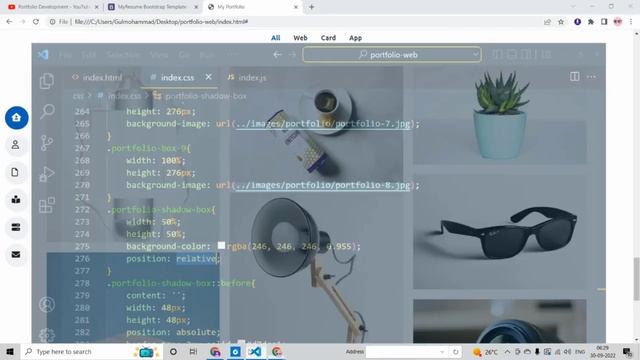Image resolution: width=640 pixels, height=360 pixels.
Task: Click the person (About) icon in the page sidebar
Action: coord(16,145)
